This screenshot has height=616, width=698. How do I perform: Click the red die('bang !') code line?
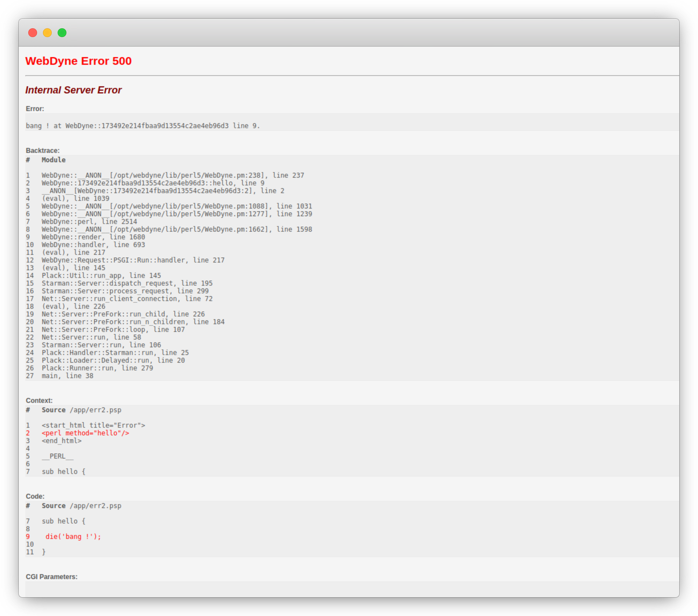tap(73, 537)
